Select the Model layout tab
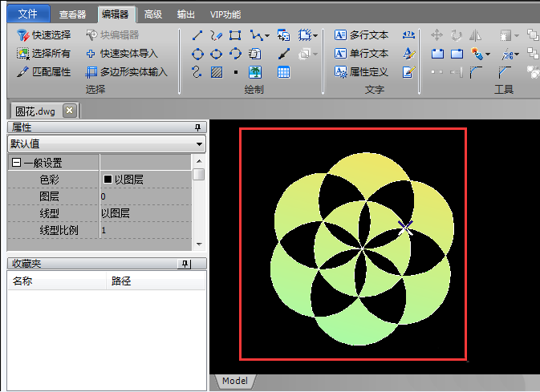This screenshot has height=392, width=540. click(x=235, y=381)
